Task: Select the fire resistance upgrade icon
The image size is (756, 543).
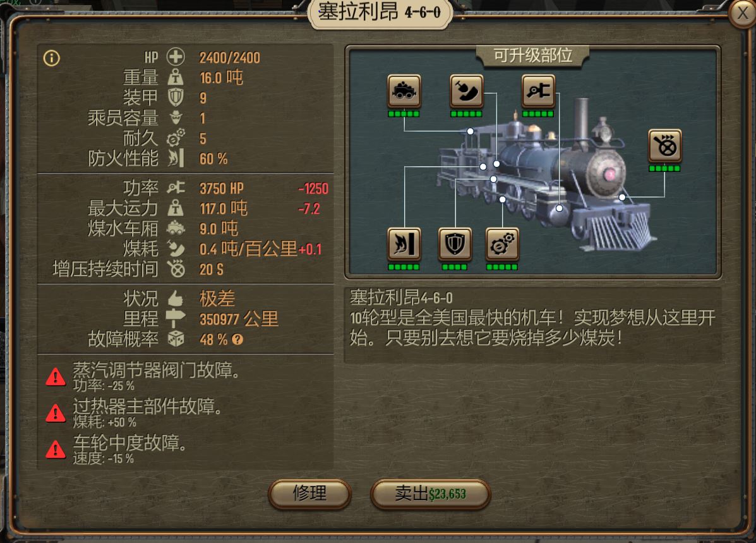Action: tap(404, 244)
